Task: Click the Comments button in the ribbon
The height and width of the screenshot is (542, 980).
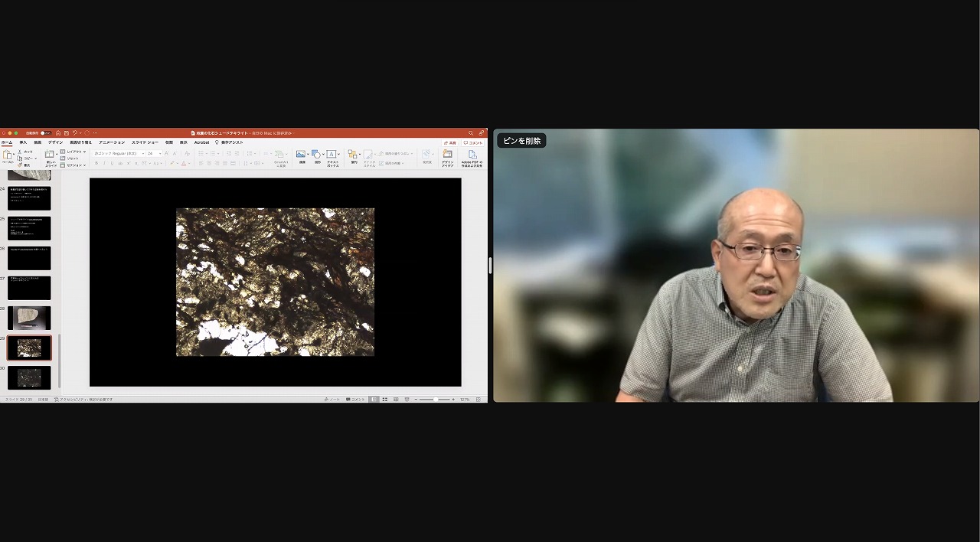Action: tap(473, 142)
